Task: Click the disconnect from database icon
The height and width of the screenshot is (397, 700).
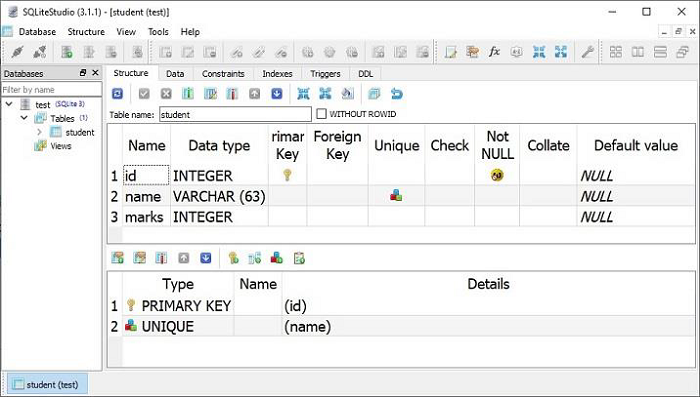Action: 40,52
